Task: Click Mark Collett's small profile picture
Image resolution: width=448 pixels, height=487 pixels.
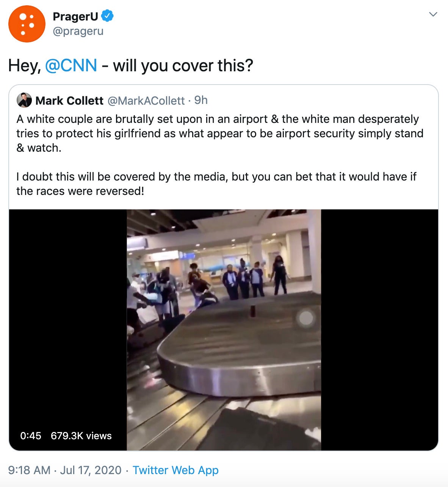Action: [24, 100]
